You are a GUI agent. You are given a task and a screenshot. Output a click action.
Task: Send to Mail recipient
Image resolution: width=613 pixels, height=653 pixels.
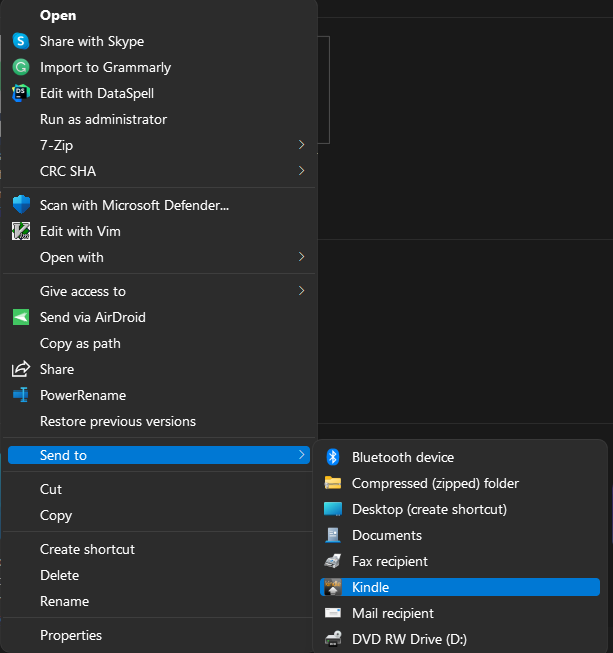coord(460,613)
